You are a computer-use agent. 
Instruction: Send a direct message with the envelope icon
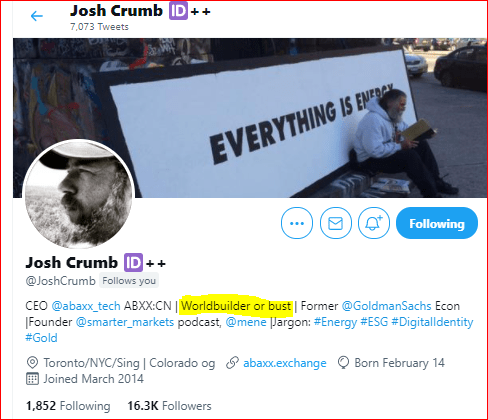[x=335, y=223]
